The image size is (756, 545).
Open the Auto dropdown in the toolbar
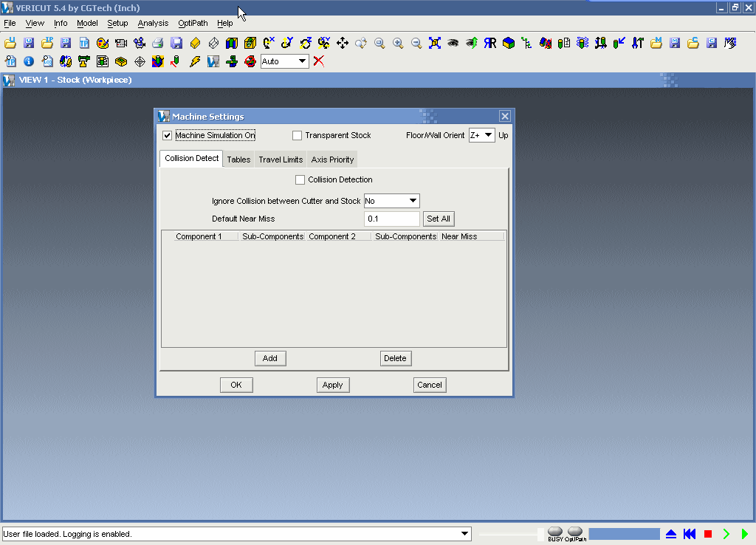click(284, 61)
